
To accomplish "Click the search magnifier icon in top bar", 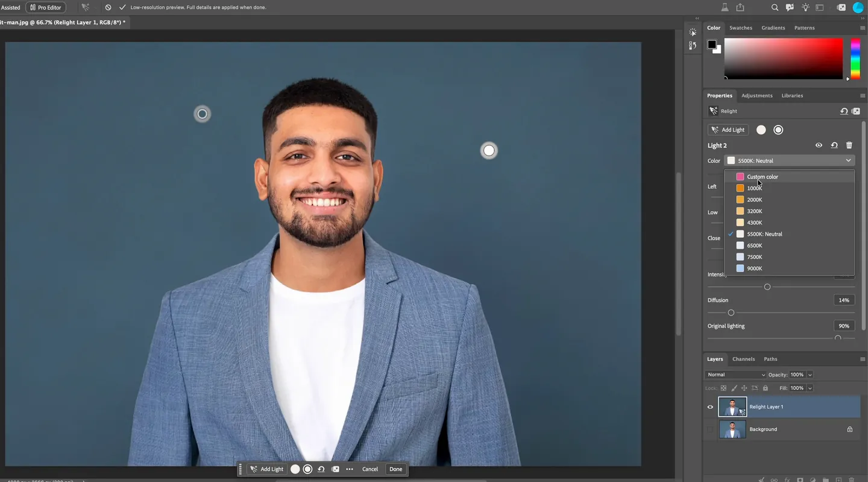I will coord(775,7).
